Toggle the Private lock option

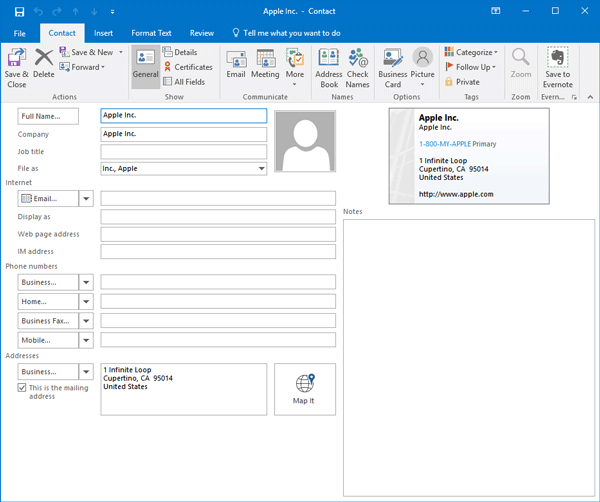click(462, 82)
